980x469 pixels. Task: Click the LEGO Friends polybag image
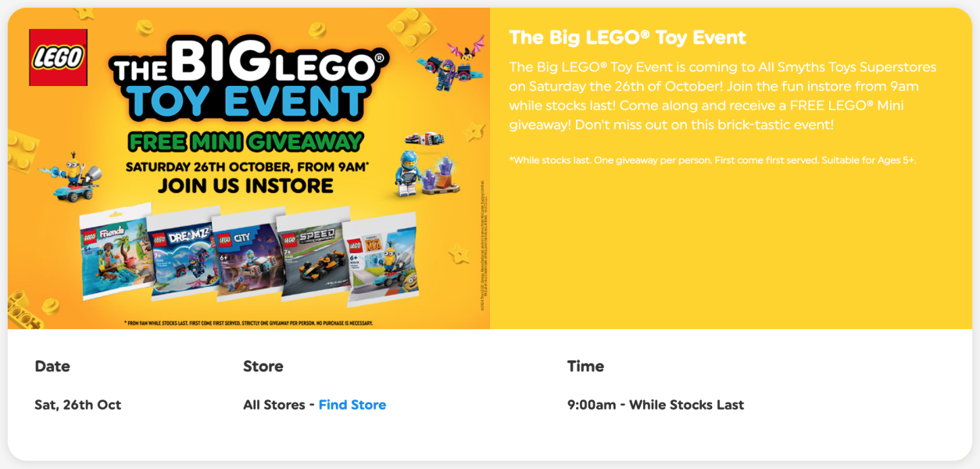click(115, 254)
